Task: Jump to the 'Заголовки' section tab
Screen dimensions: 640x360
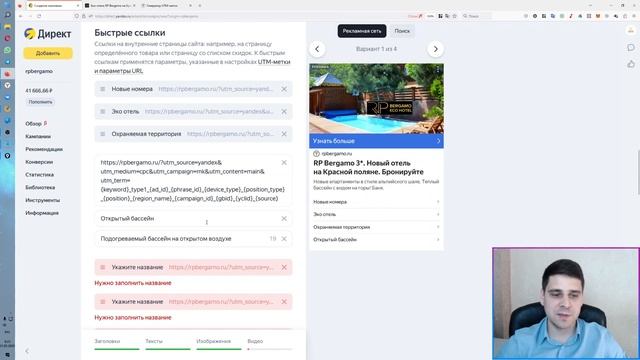Action: pyautogui.click(x=116, y=344)
